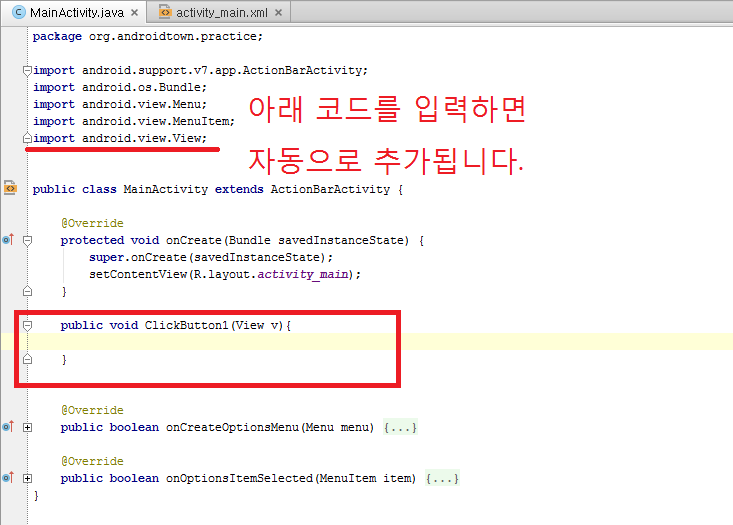Click the folded {...} placeholder of onOptionsItemSelected
Viewport: 733px width, 525px height.
442,478
